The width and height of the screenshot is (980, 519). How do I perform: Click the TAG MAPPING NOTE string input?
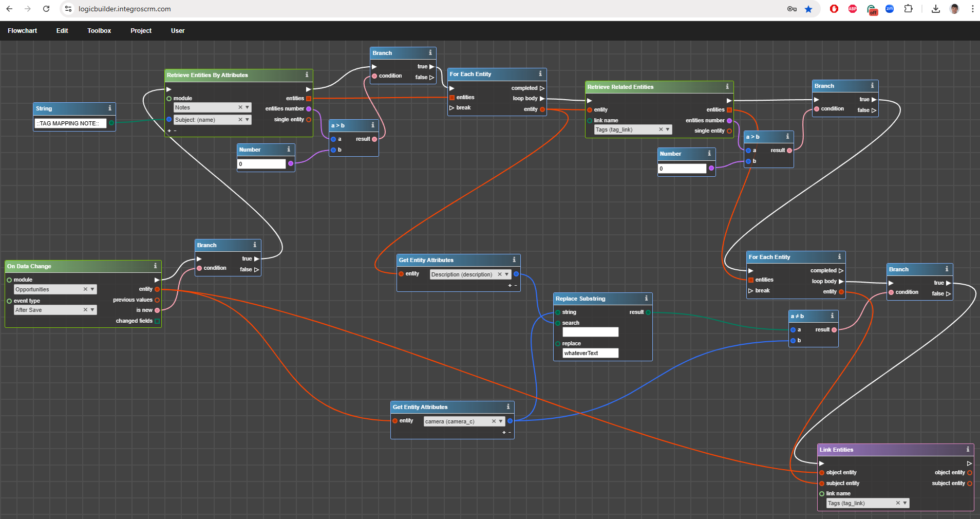(70, 123)
